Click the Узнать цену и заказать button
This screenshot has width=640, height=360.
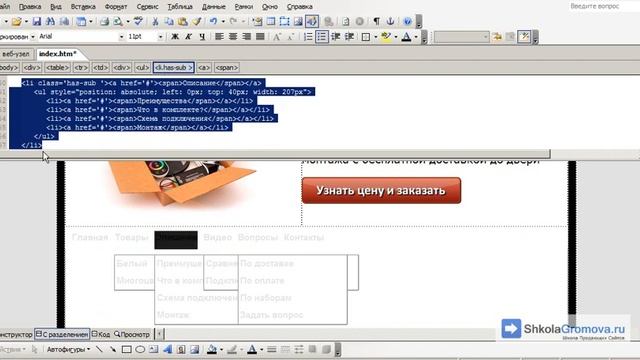pyautogui.click(x=381, y=190)
